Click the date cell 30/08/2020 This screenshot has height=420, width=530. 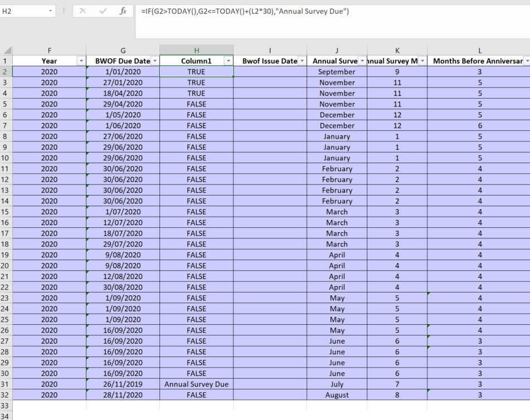(123, 287)
